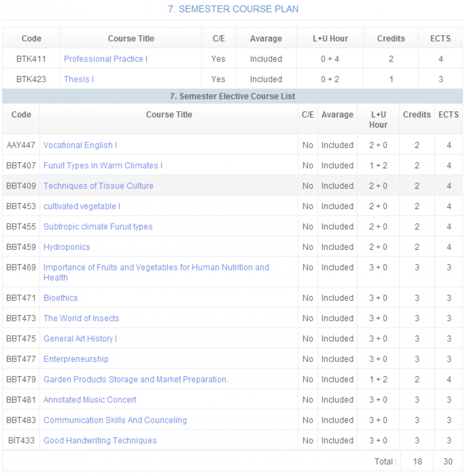Open the Annotated Music Concert course
Image resolution: width=465 pixels, height=476 pixels.
pos(90,400)
